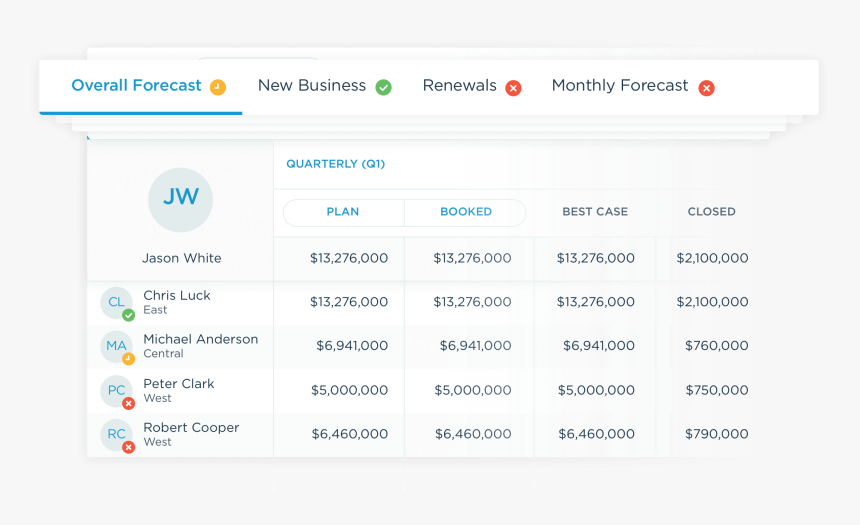Click the East region label under Chris Luck
The image size is (860, 525).
tap(155, 310)
